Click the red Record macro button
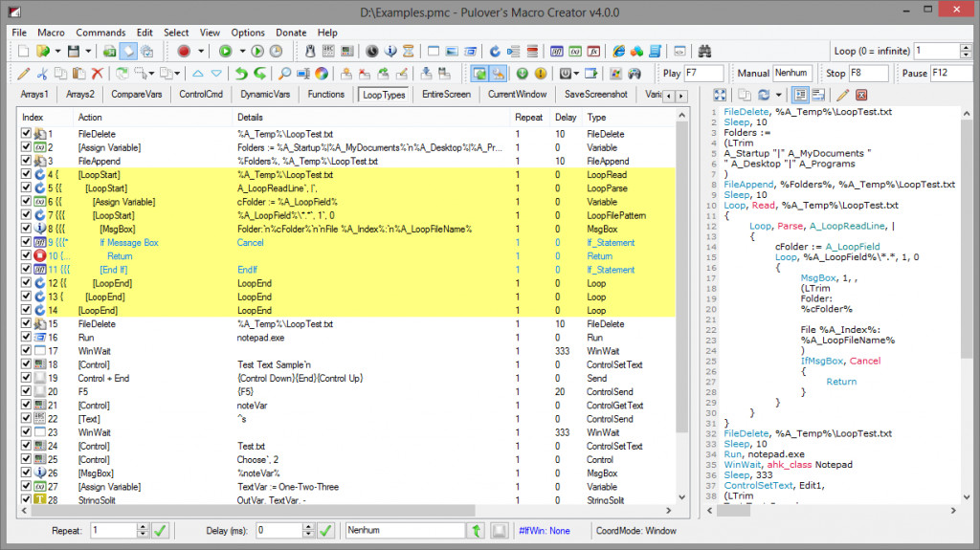 (x=184, y=52)
